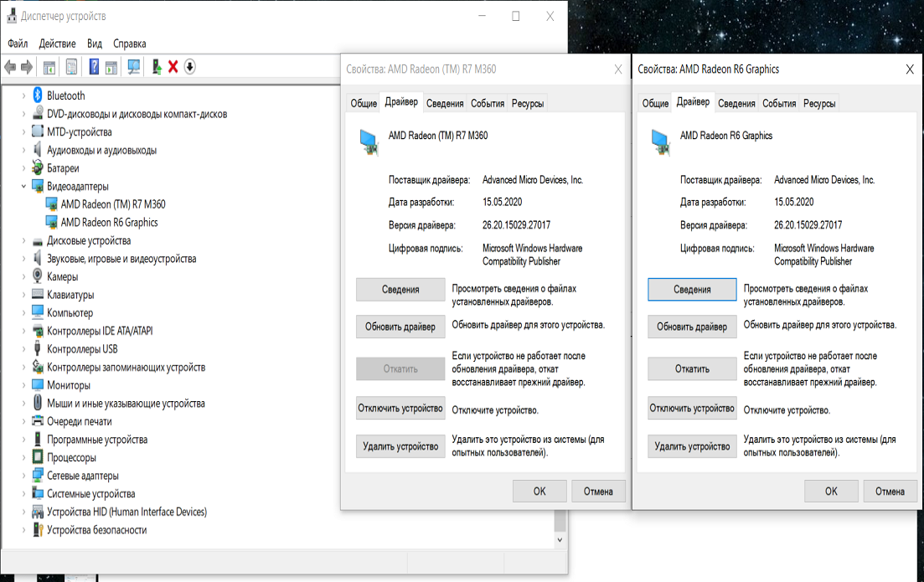Expand the Программные устройства category
The image size is (924, 582).
click(23, 440)
